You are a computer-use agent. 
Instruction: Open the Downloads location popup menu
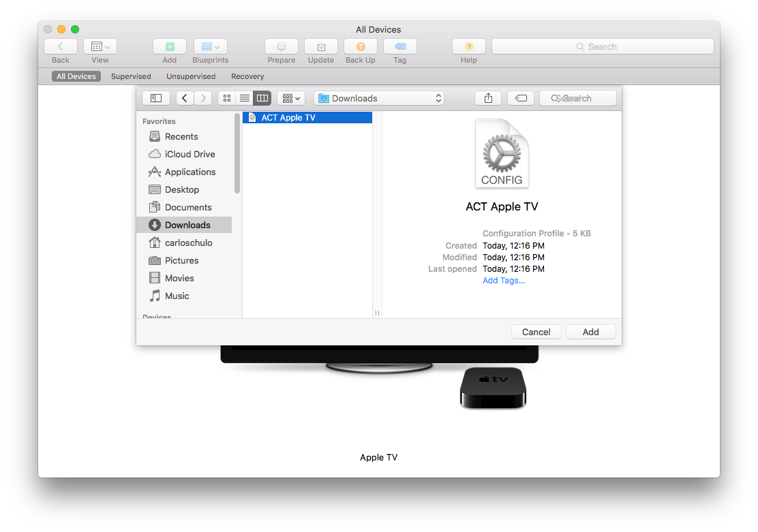[379, 98]
